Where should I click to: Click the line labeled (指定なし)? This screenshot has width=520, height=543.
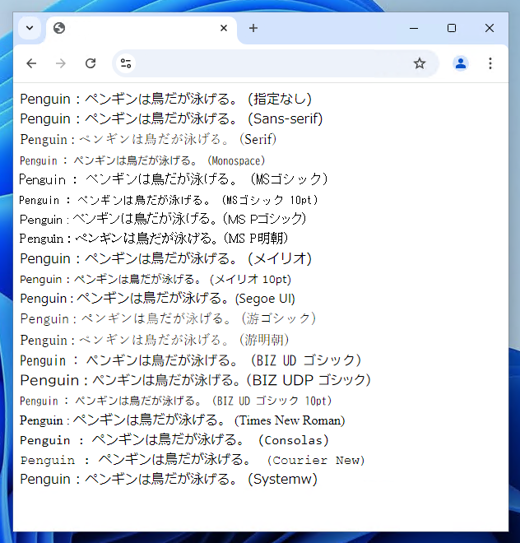click(166, 99)
